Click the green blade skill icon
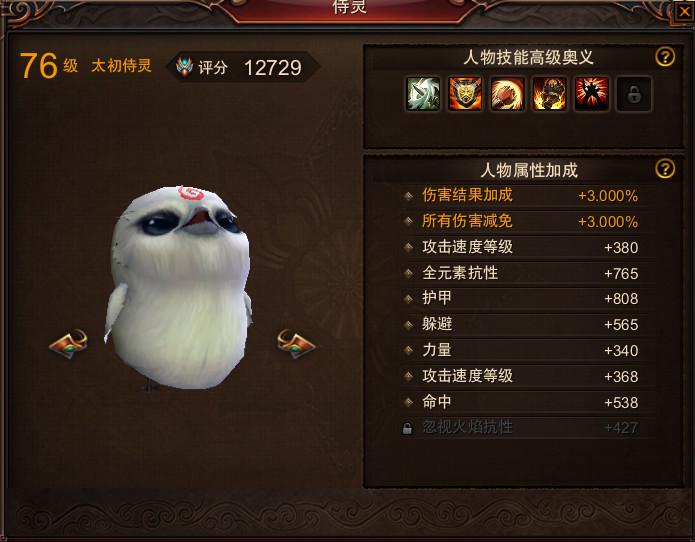Image resolution: width=695 pixels, height=542 pixels. tap(423, 94)
